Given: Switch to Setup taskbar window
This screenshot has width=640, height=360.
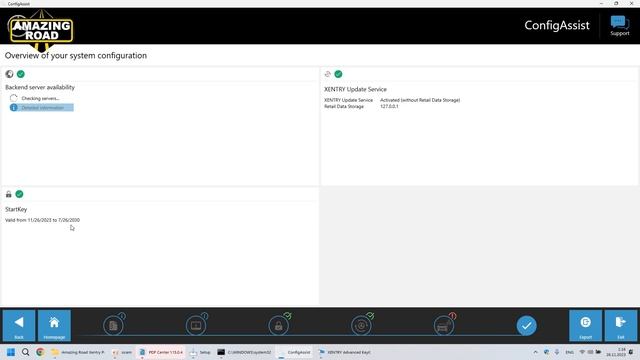Looking at the screenshot, I should pyautogui.click(x=200, y=352).
